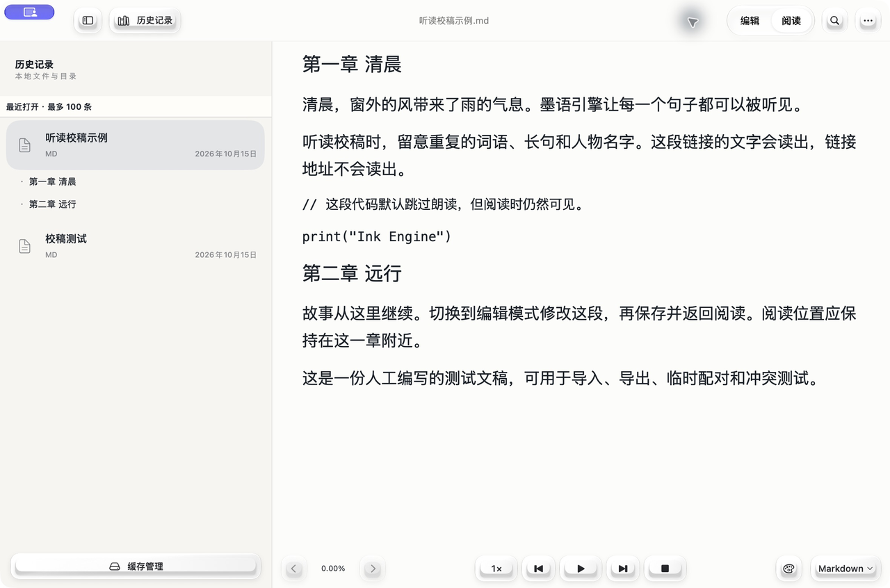Open the theme palette icon
Image resolution: width=890 pixels, height=588 pixels.
788,569
